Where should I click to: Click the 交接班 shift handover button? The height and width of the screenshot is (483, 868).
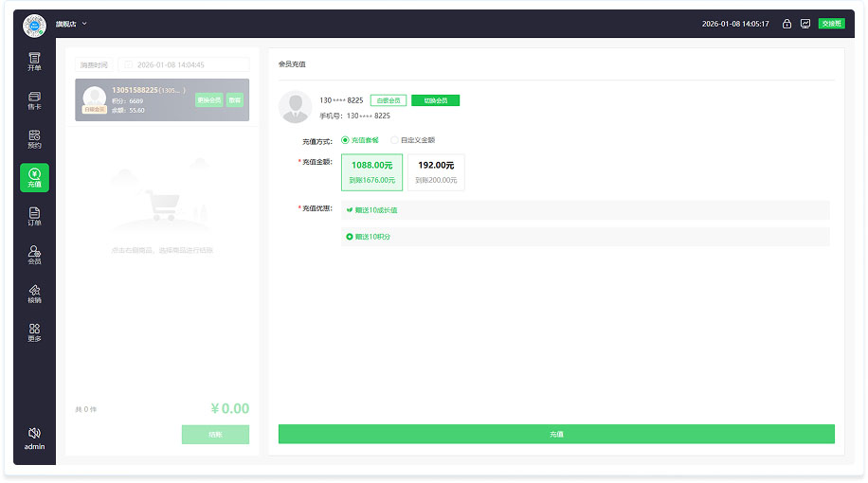tap(831, 24)
